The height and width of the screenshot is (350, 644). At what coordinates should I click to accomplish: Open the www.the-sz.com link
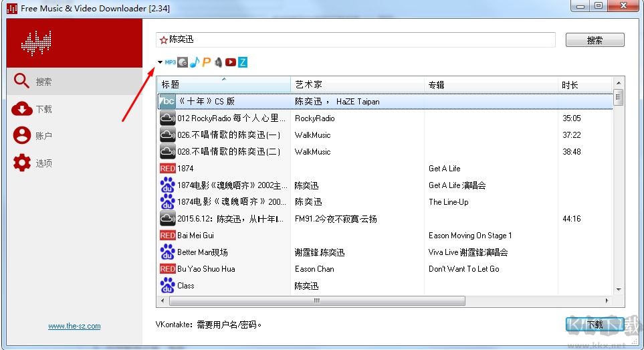(74, 326)
